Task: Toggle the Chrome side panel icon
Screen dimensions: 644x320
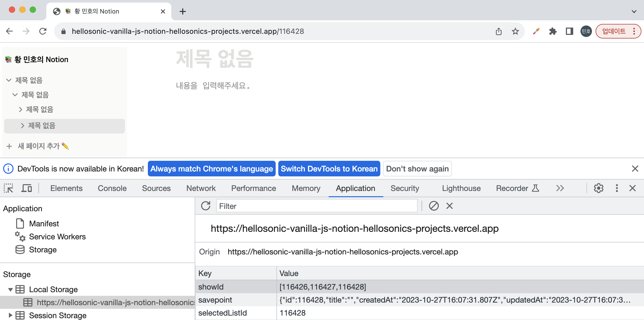Action: tap(569, 31)
